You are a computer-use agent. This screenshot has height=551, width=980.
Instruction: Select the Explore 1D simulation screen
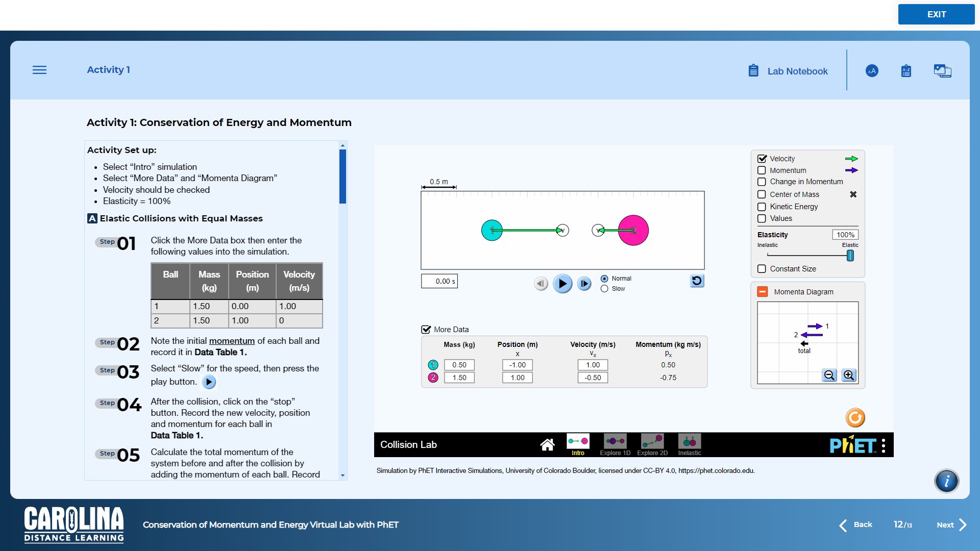[x=615, y=442]
